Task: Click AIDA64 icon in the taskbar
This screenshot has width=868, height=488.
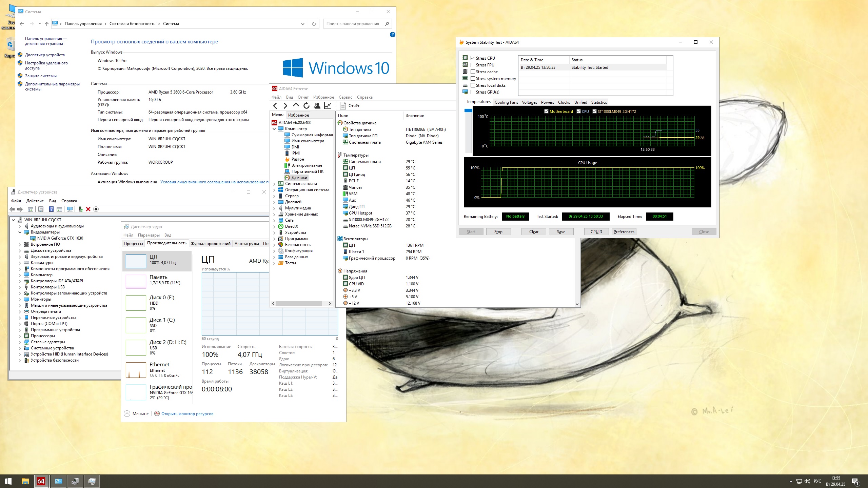Action: [41, 481]
